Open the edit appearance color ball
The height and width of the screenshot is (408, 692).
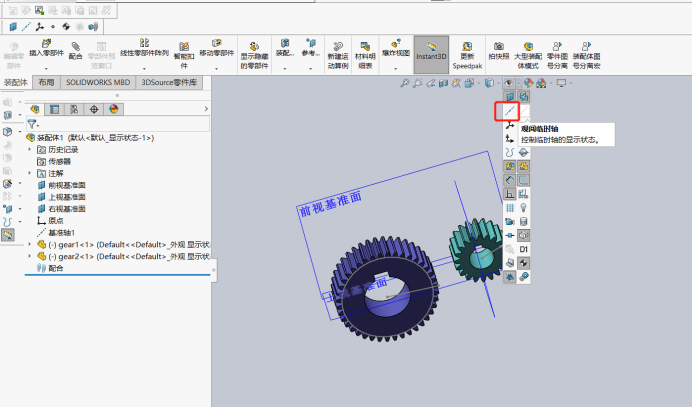(x=528, y=83)
